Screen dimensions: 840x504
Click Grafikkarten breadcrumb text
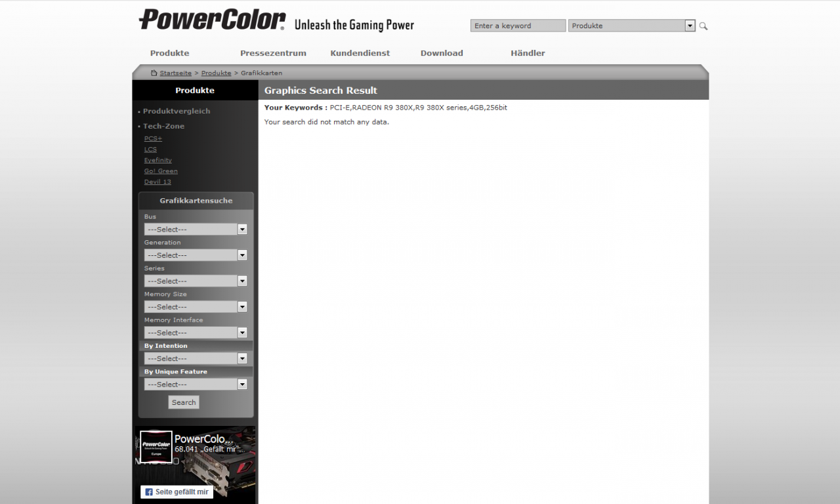tap(261, 73)
